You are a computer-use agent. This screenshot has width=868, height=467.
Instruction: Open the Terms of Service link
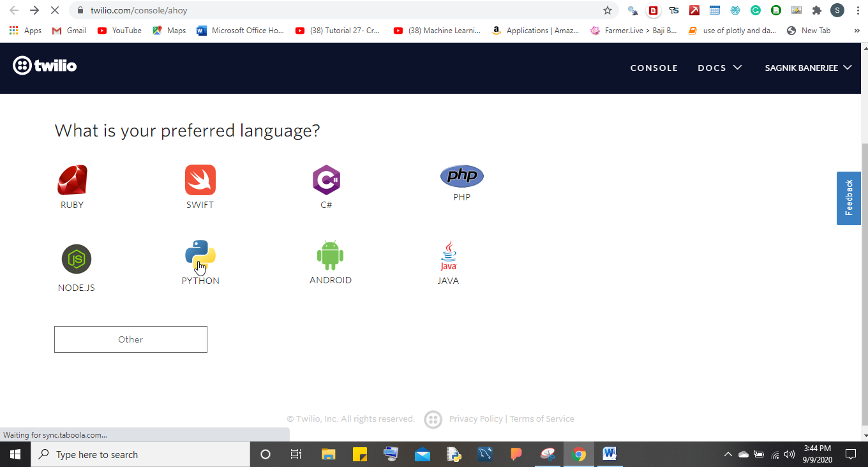(x=542, y=419)
